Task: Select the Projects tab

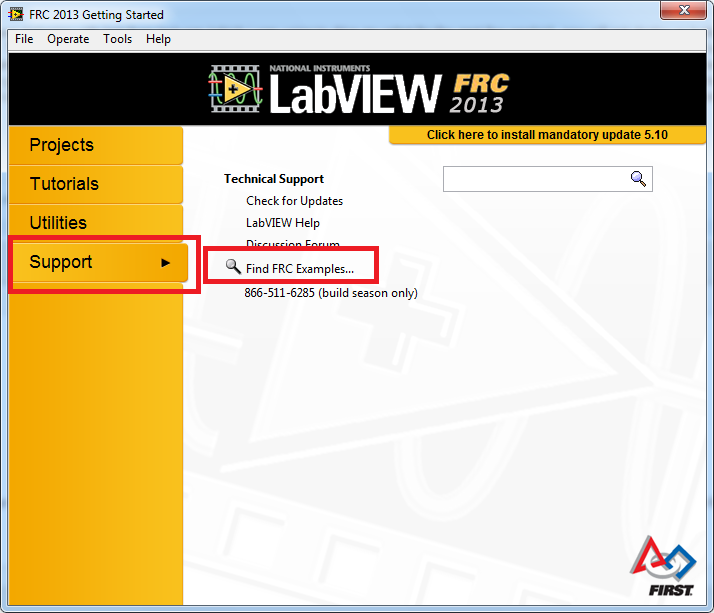Action: tap(96, 145)
